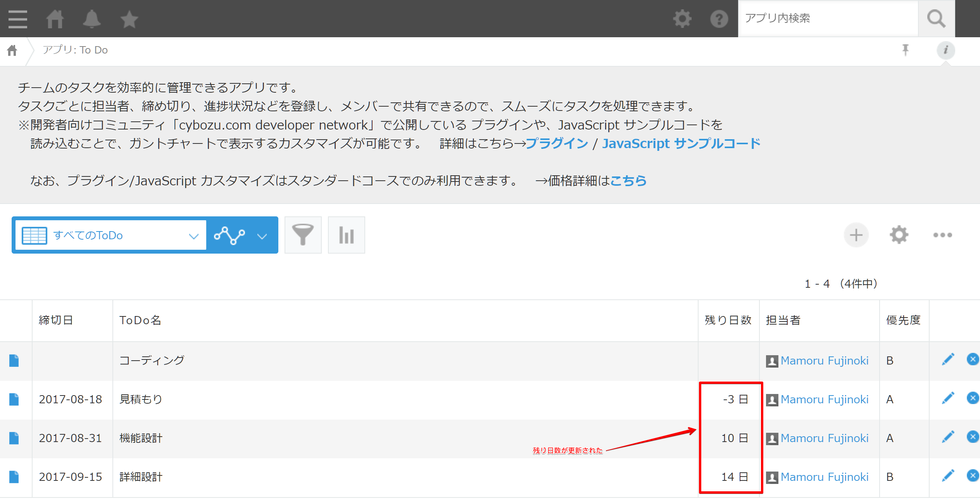Go home via breadcrumb home icon
Screen dimensions: 980x501
pos(12,50)
